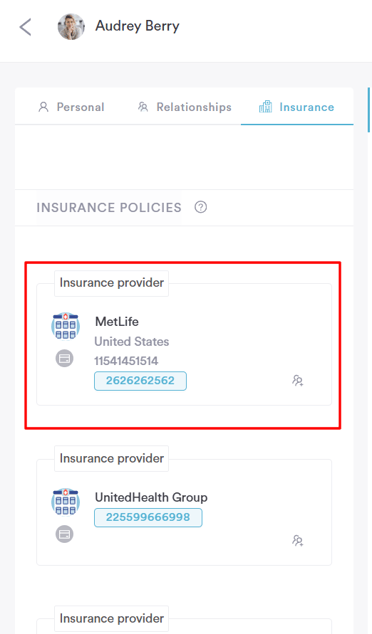Select the Insurance tab
372x634 pixels.
[x=296, y=107]
